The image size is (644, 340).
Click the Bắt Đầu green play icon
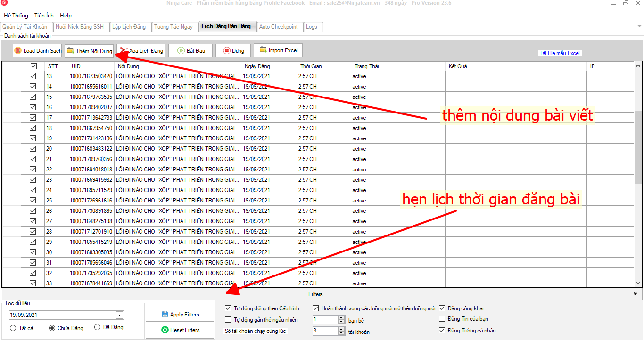pos(181,51)
